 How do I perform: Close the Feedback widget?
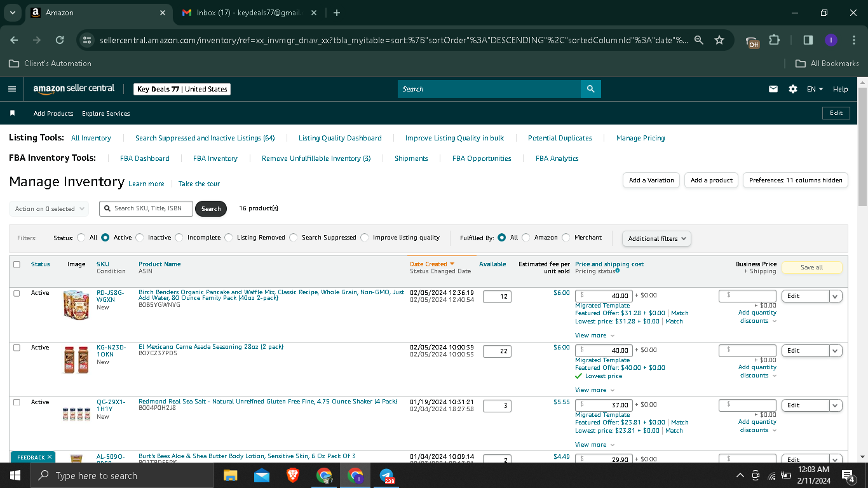tap(50, 457)
